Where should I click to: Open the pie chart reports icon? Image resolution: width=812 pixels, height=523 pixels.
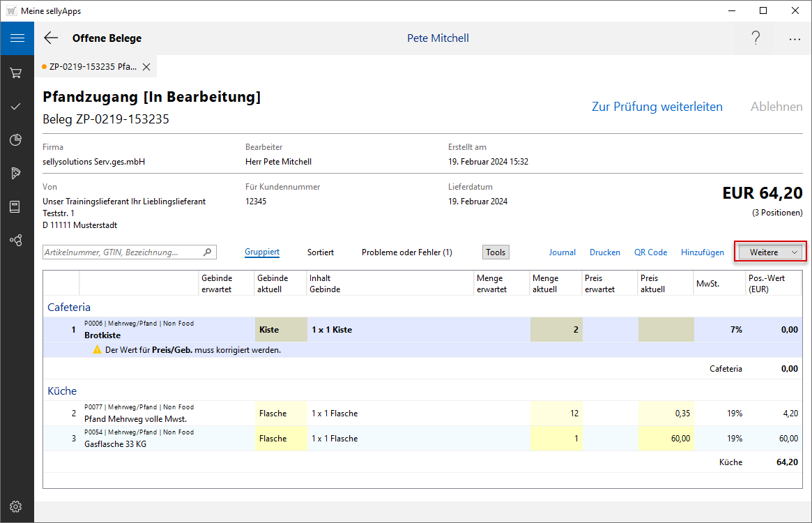[17, 140]
